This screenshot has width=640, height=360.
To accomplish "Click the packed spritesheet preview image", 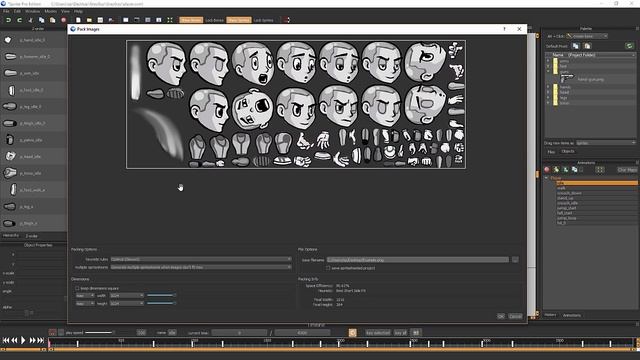I will click(296, 104).
